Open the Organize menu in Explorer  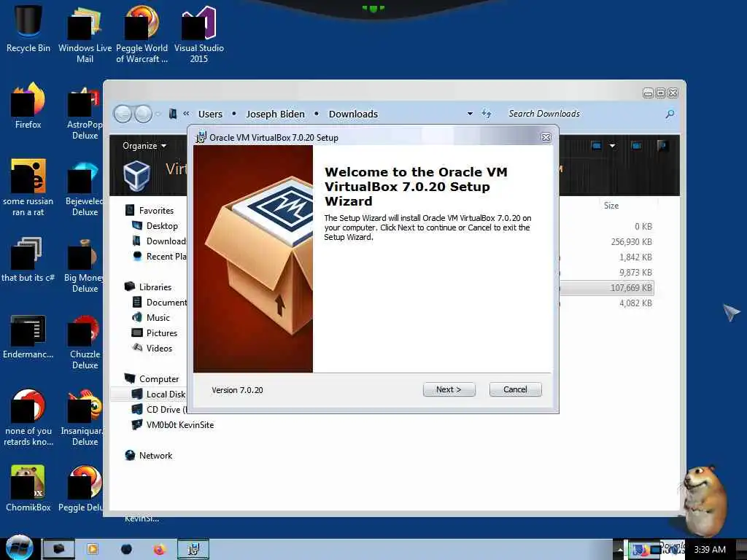tap(144, 146)
